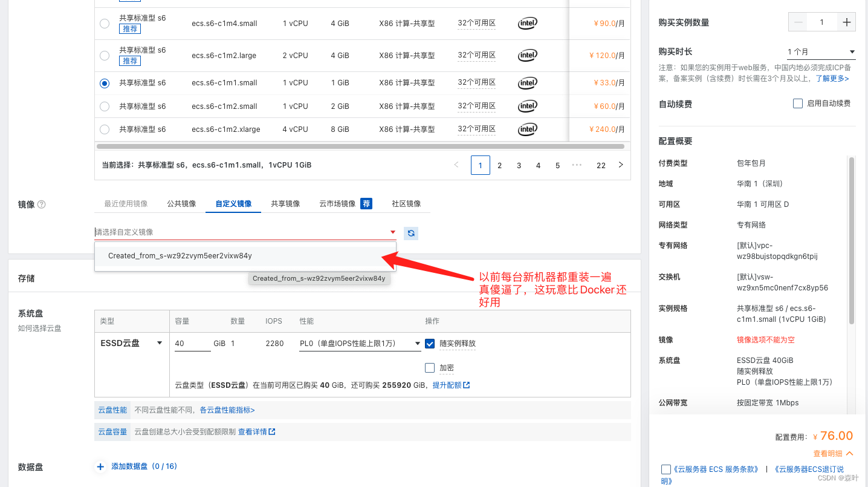Go to previous page of instance types
868x487 pixels.
click(x=456, y=165)
